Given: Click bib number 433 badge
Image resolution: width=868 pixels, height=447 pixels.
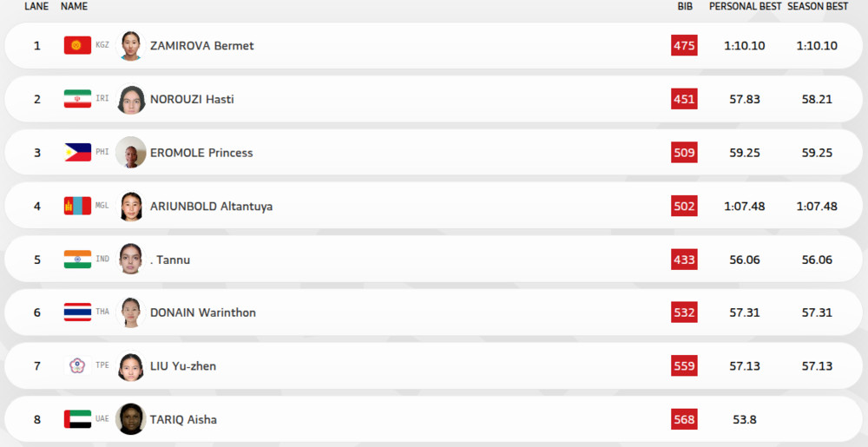Looking at the screenshot, I should tap(684, 260).
